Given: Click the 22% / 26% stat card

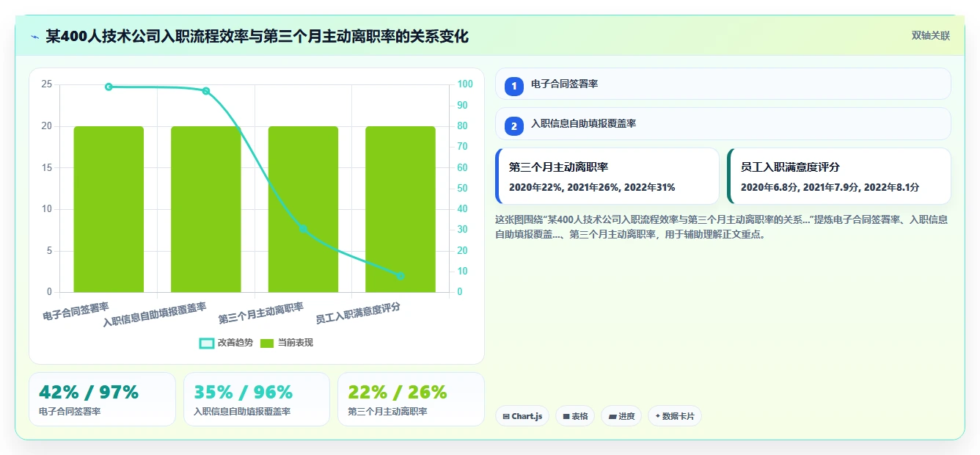Looking at the screenshot, I should [411, 399].
